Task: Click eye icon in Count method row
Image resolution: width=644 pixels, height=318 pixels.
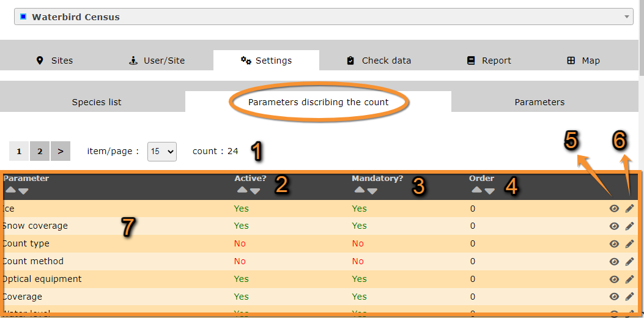Action: pyautogui.click(x=614, y=262)
